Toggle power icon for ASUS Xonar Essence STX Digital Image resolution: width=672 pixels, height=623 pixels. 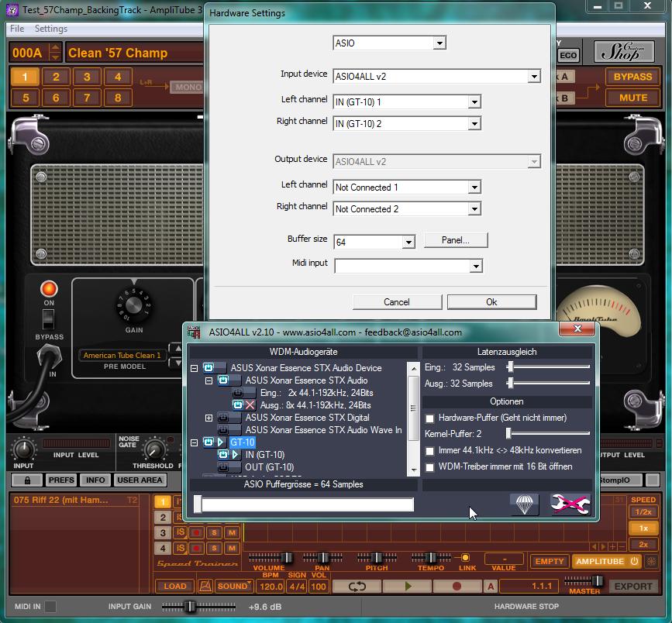[x=223, y=418]
